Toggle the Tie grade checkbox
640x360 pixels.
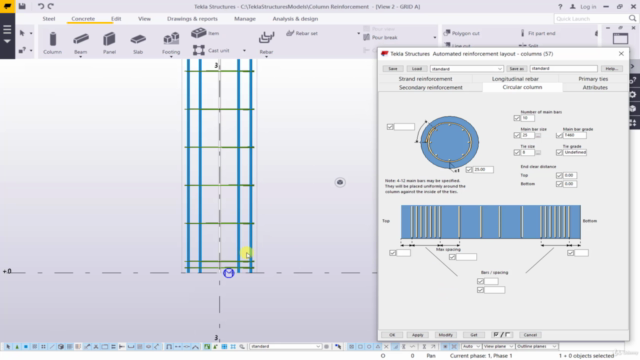click(559, 152)
